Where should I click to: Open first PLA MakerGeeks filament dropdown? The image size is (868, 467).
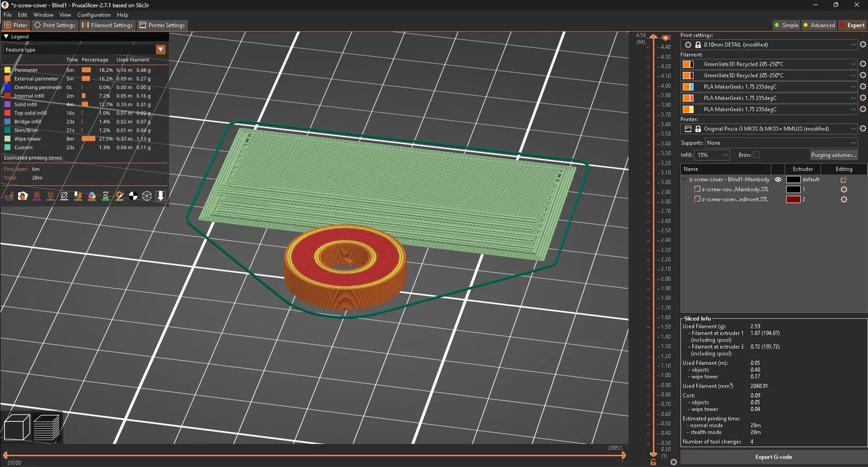[769, 87]
